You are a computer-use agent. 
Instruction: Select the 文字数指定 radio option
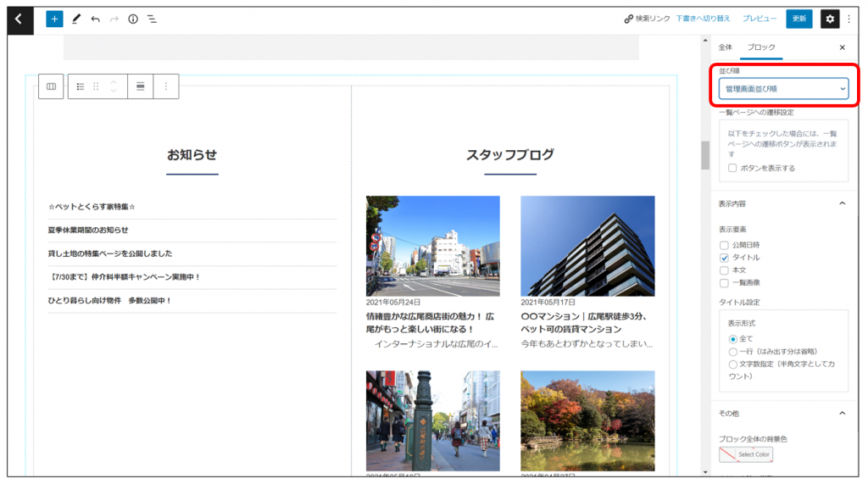pyautogui.click(x=733, y=364)
